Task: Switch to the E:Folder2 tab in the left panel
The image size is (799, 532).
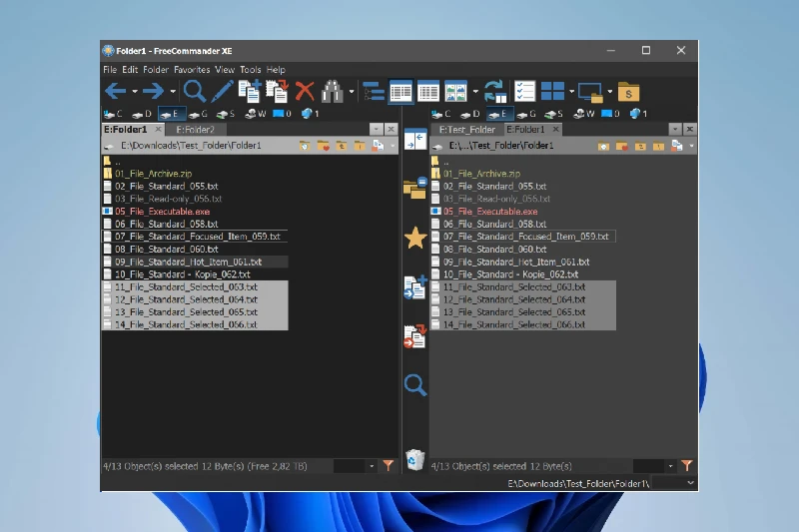Action: tap(195, 130)
